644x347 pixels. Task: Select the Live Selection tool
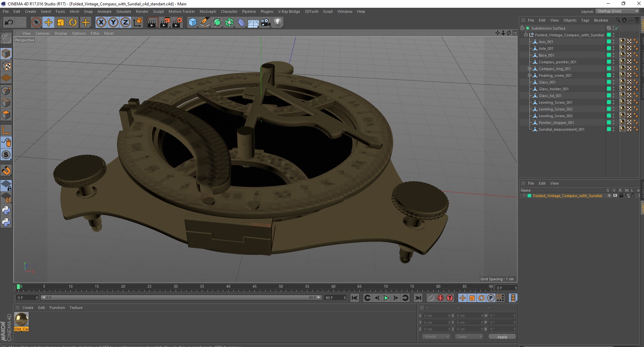pos(36,23)
